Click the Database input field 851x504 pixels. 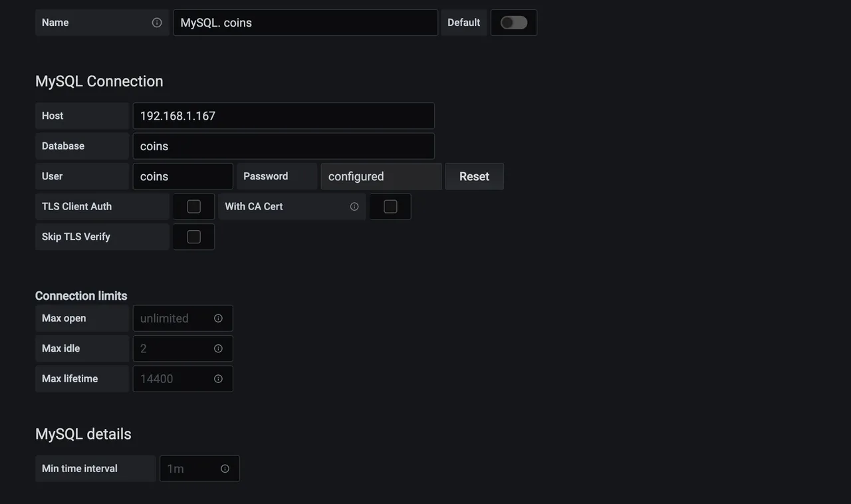click(284, 146)
